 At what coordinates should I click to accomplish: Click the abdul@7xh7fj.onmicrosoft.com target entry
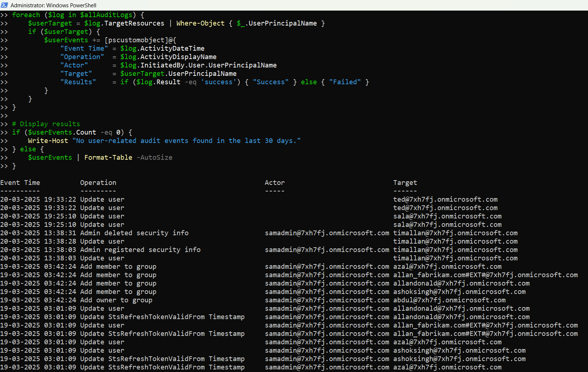[449, 300]
